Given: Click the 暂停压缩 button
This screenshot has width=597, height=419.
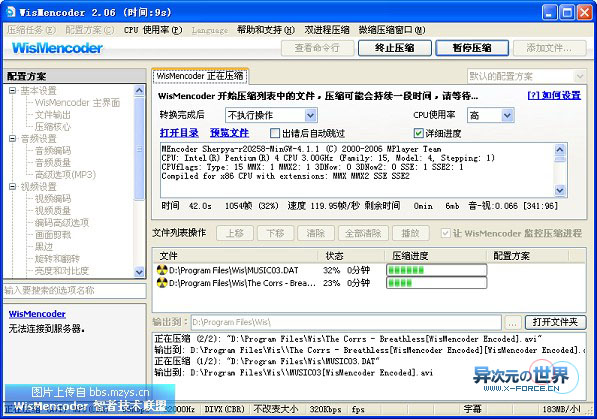Looking at the screenshot, I should point(472,48).
